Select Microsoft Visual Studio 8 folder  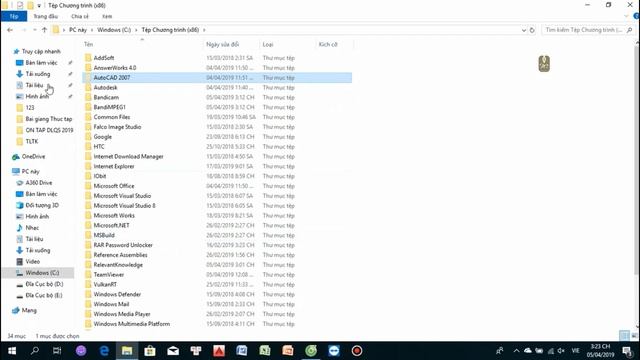(124, 206)
